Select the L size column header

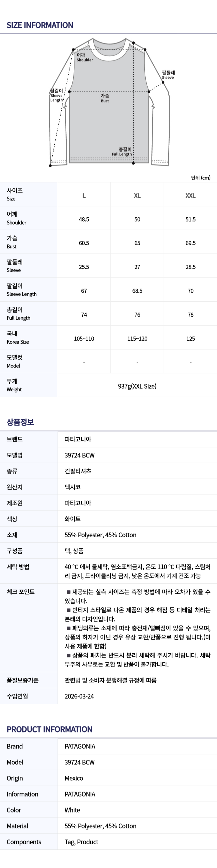point(84,195)
